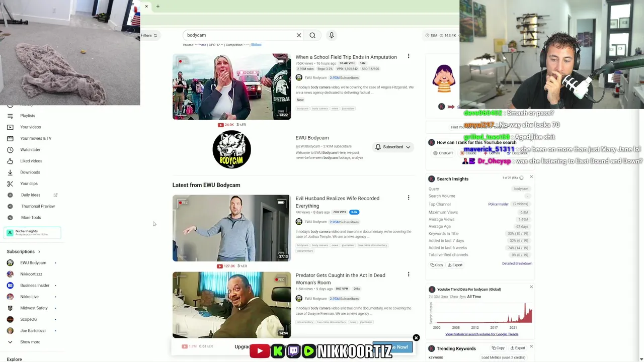Screen dimensions: 644x362
Task: Copy the Trending Keywords list
Action: [498, 348]
